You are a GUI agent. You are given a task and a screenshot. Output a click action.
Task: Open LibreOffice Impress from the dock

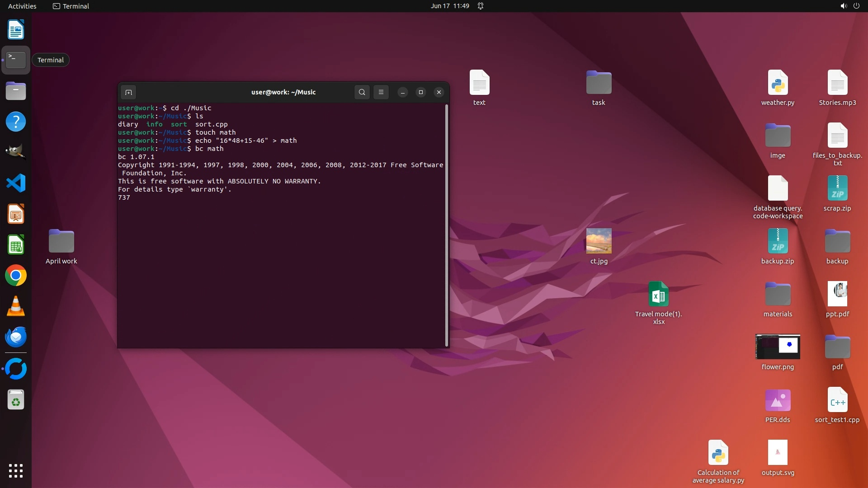[16, 214]
